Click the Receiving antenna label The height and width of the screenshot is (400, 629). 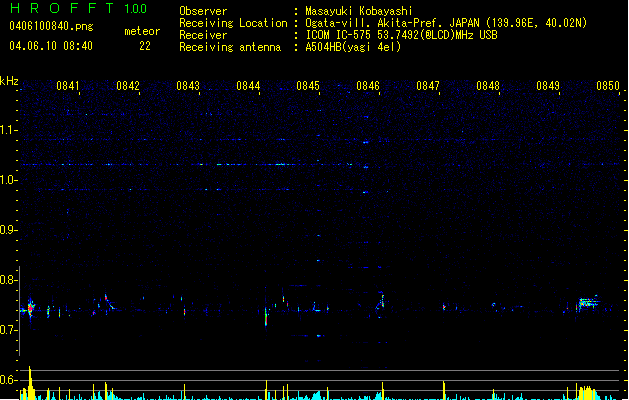click(230, 47)
